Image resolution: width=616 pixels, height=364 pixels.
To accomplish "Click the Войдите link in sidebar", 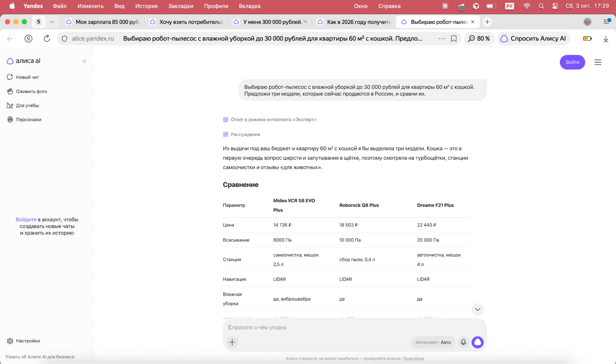I will (x=26, y=219).
